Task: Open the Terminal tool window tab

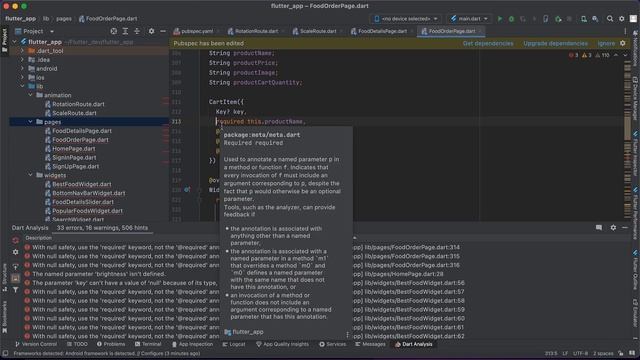Action: [x=148, y=344]
